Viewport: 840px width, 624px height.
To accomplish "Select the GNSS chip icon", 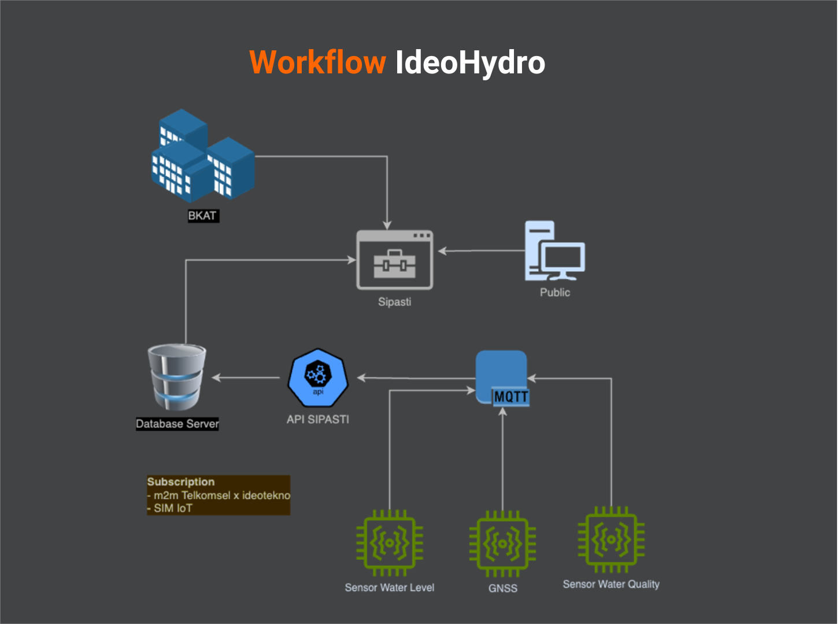I will 502,543.
